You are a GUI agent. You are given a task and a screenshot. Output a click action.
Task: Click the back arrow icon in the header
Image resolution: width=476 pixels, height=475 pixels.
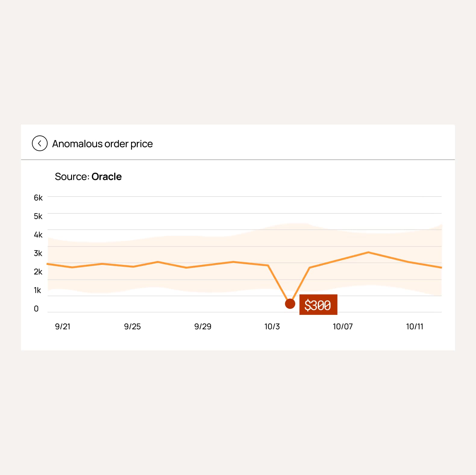39,144
